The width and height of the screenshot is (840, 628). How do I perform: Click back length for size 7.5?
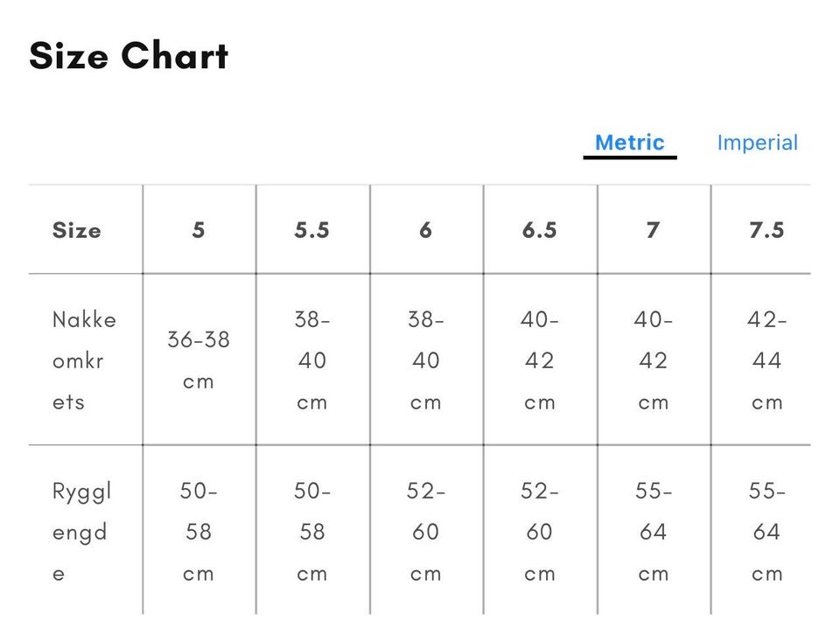tap(766, 532)
